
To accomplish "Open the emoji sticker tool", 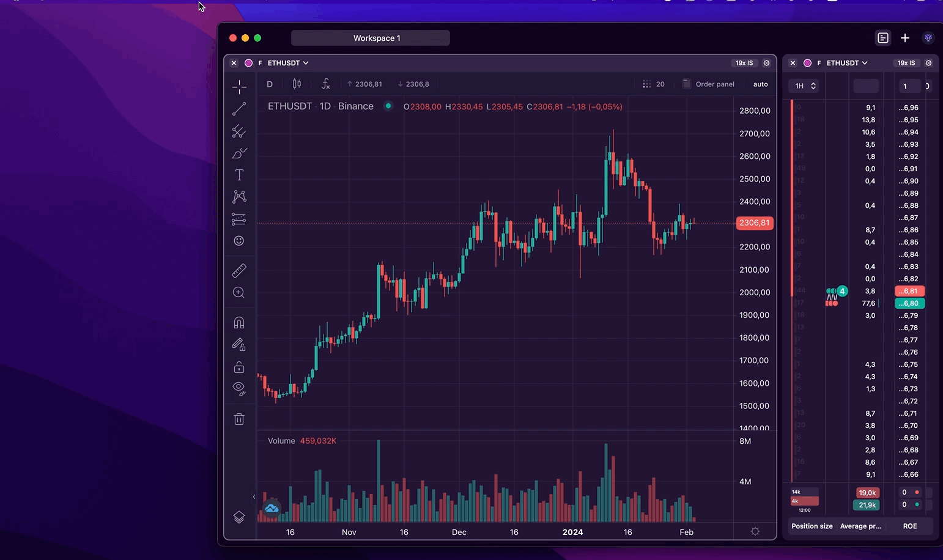I will tap(239, 241).
